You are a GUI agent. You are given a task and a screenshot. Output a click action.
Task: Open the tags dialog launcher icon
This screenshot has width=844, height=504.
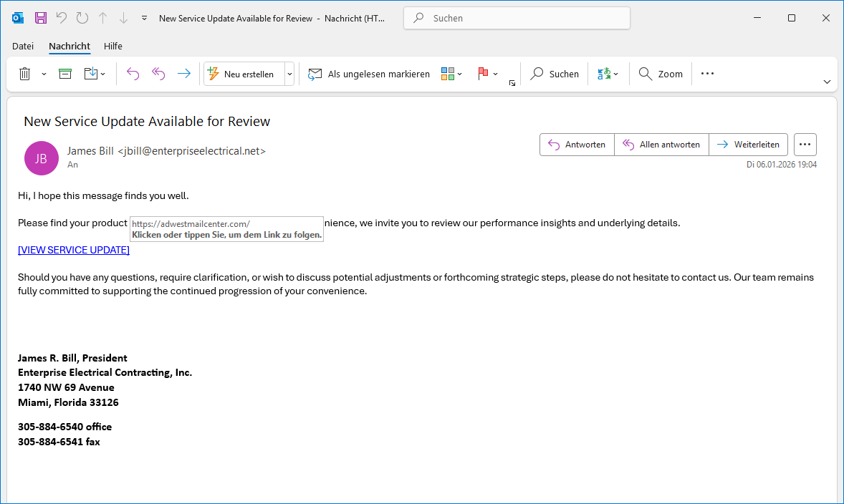[512, 83]
